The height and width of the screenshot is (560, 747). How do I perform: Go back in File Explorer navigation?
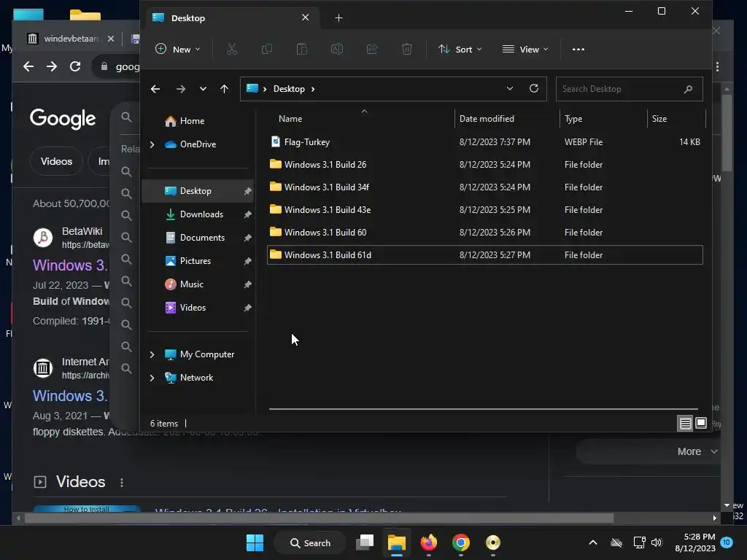[x=155, y=89]
